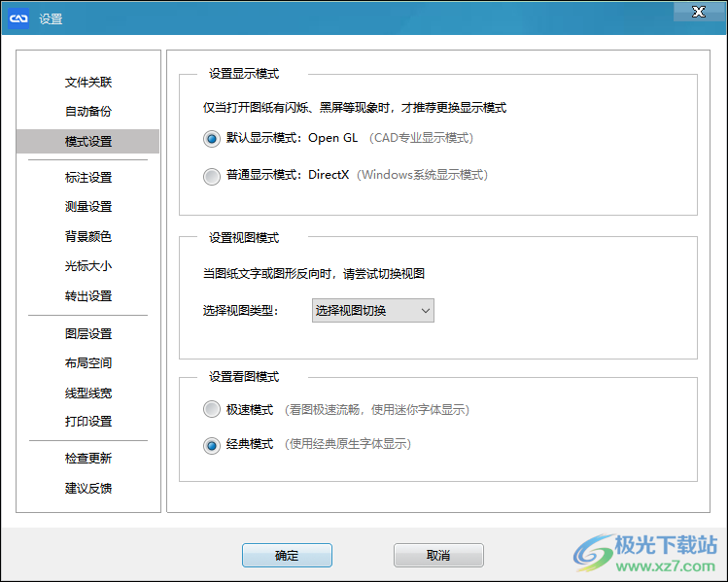
Task: Click the (Windows系统显示模式) hint text
Action: 422,175
